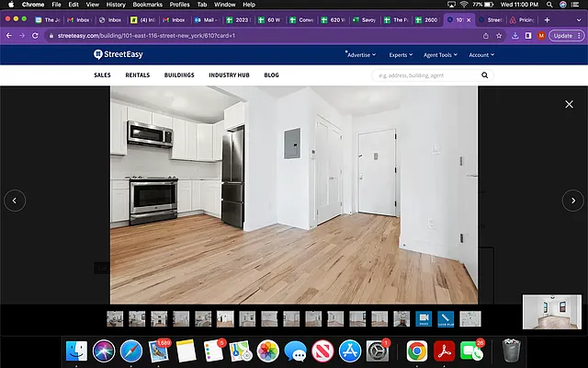This screenshot has width=588, height=368.
Task: Open the Industry Hub navigation tab
Action: (230, 75)
